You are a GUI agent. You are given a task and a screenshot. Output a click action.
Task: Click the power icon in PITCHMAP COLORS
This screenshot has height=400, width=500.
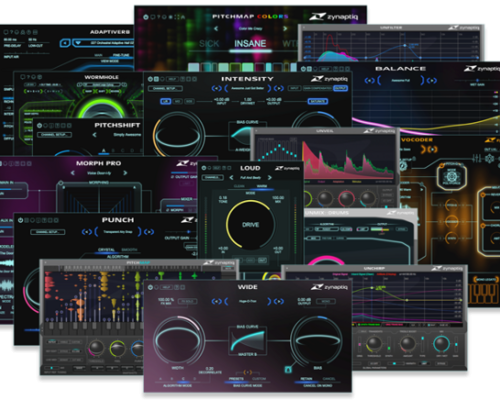point(146,17)
